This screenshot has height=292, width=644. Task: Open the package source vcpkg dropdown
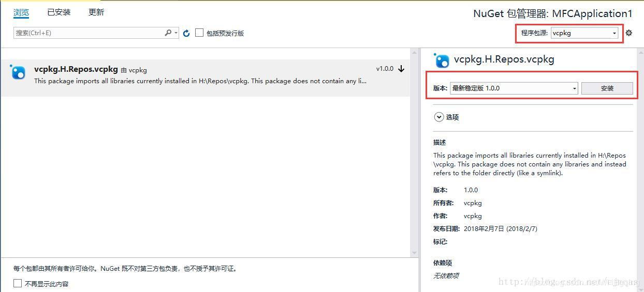584,33
